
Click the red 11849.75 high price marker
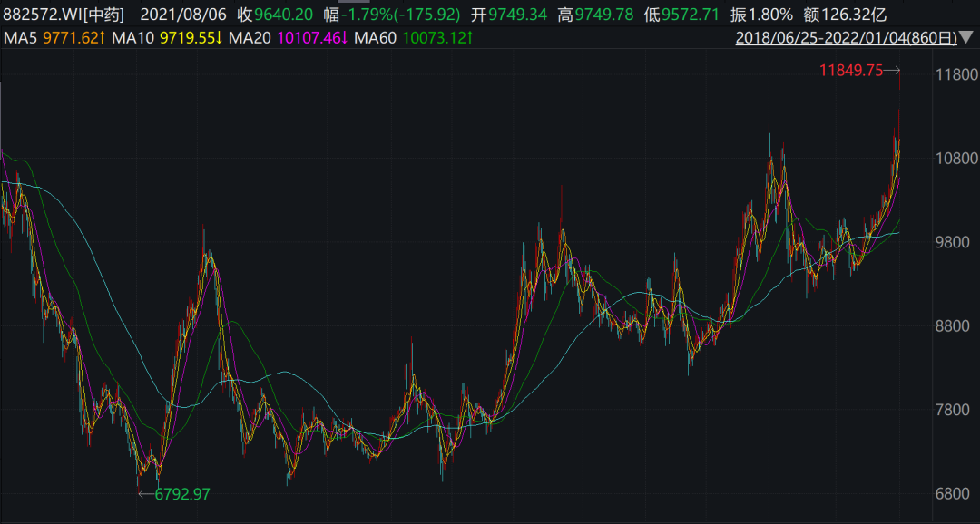[x=850, y=71]
